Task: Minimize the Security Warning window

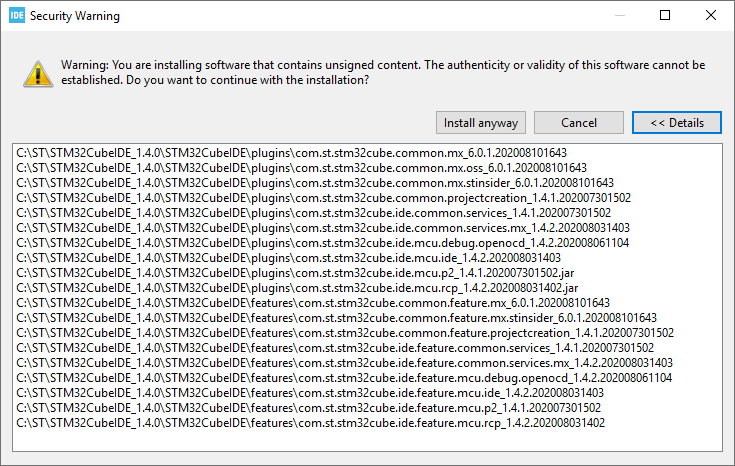Action: [x=620, y=15]
